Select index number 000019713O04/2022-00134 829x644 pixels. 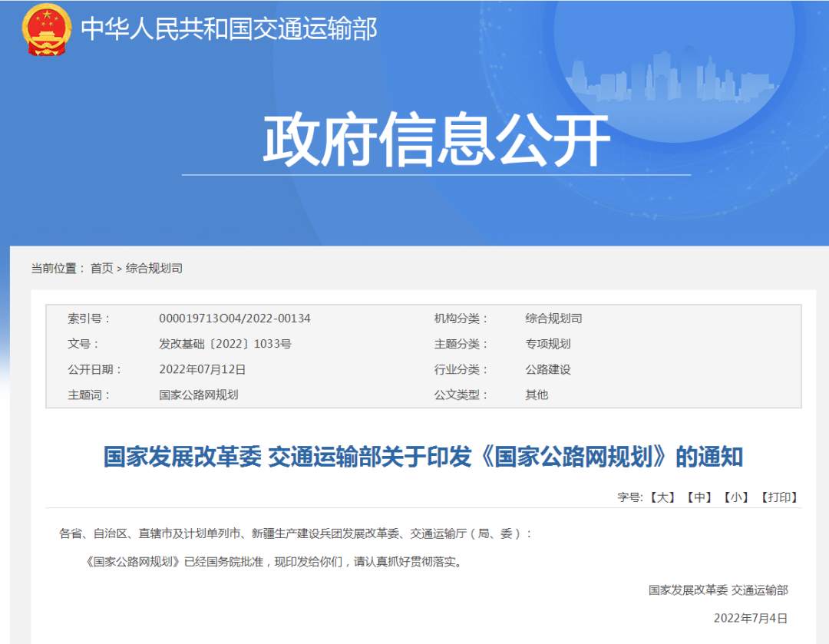235,319
